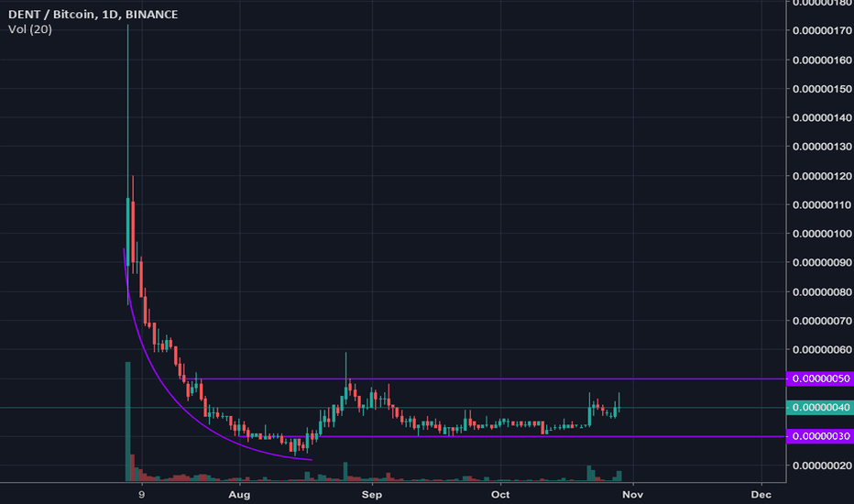Select the 0.00000050 purple price label

pyautogui.click(x=820, y=378)
